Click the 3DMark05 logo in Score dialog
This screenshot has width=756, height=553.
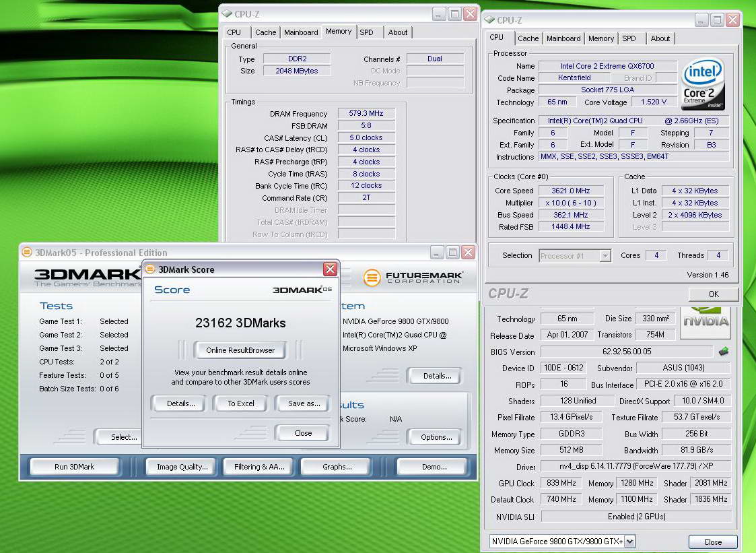pos(302,290)
